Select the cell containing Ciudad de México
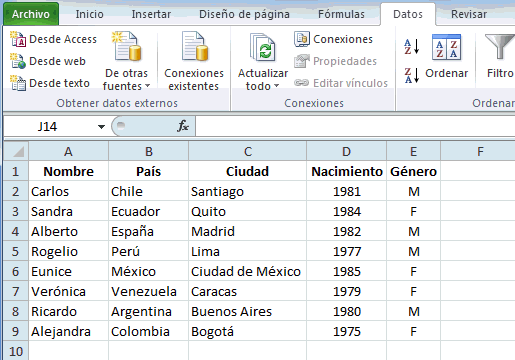 [x=248, y=271]
